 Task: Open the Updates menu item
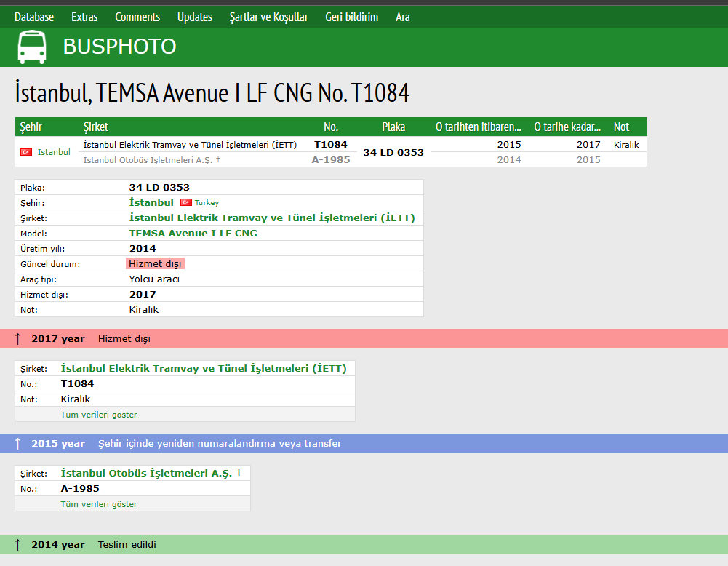click(x=195, y=17)
